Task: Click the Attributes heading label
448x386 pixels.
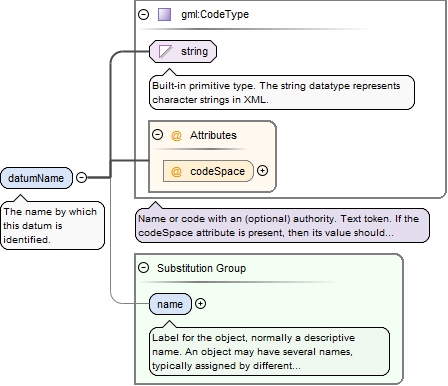Action: click(x=213, y=135)
